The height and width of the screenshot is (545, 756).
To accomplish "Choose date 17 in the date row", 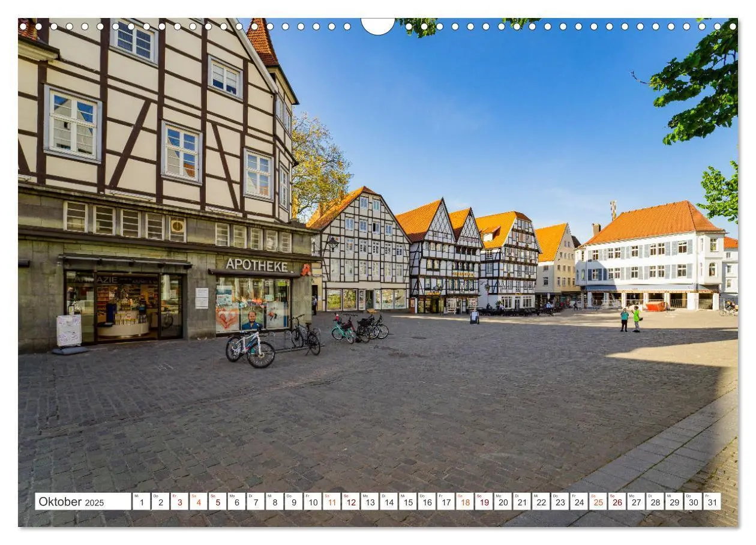I will 445,502.
